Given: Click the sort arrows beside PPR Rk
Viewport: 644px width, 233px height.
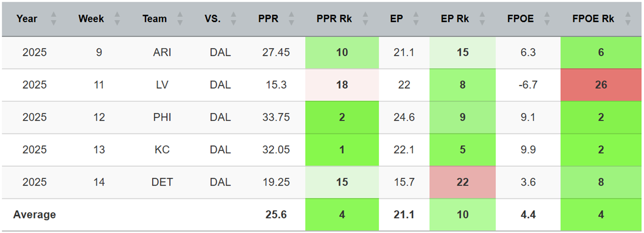Looking at the screenshot, I should [366, 19].
